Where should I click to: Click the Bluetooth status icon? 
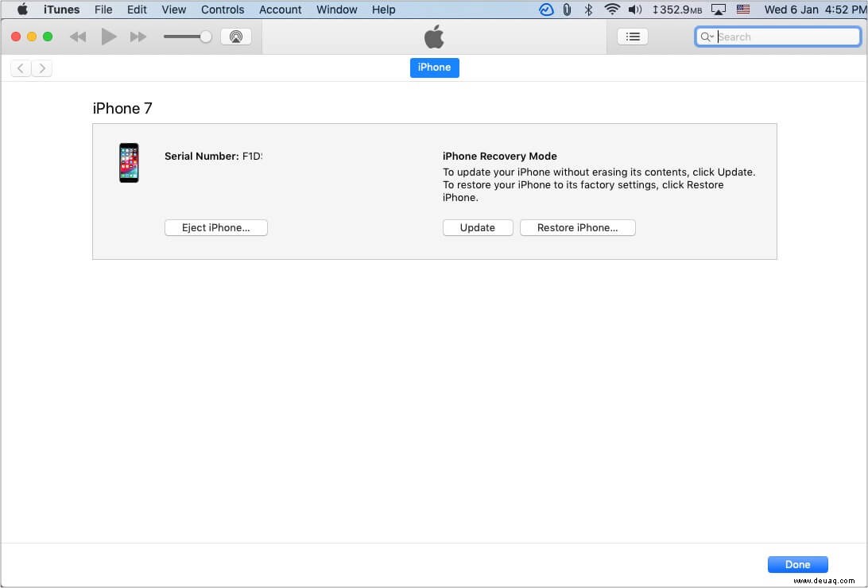(x=588, y=10)
